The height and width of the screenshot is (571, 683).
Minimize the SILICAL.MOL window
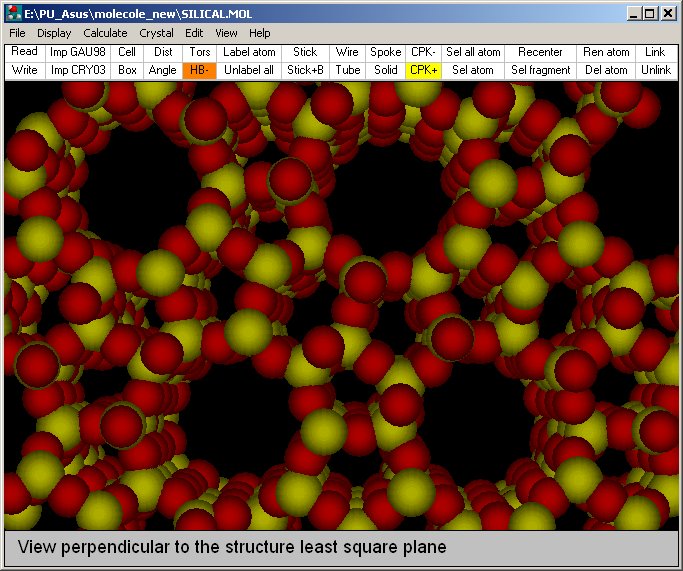(x=634, y=14)
